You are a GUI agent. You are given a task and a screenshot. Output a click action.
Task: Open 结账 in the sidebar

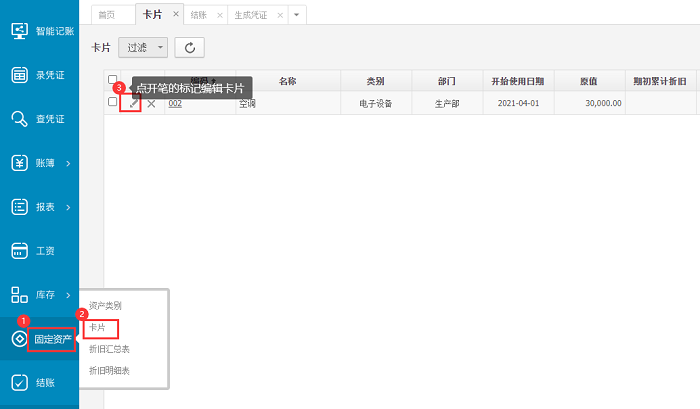(40, 382)
